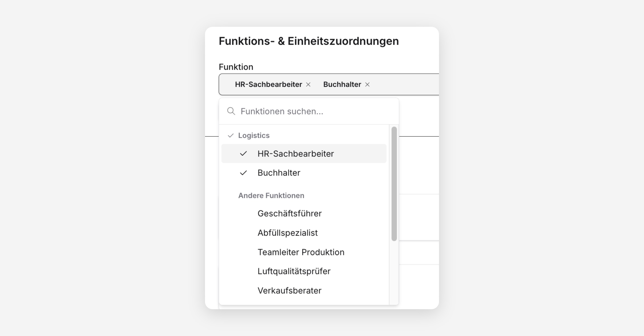Click the Buchhalter tag label
644x336 pixels.
pyautogui.click(x=342, y=84)
